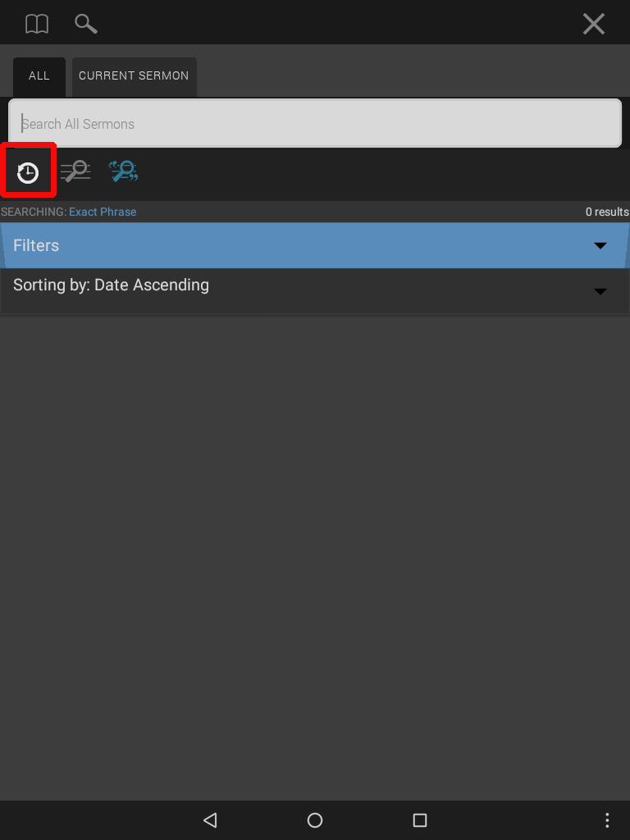Expand the Filters section
Image resolution: width=630 pixels, height=840 pixels.
coord(315,245)
